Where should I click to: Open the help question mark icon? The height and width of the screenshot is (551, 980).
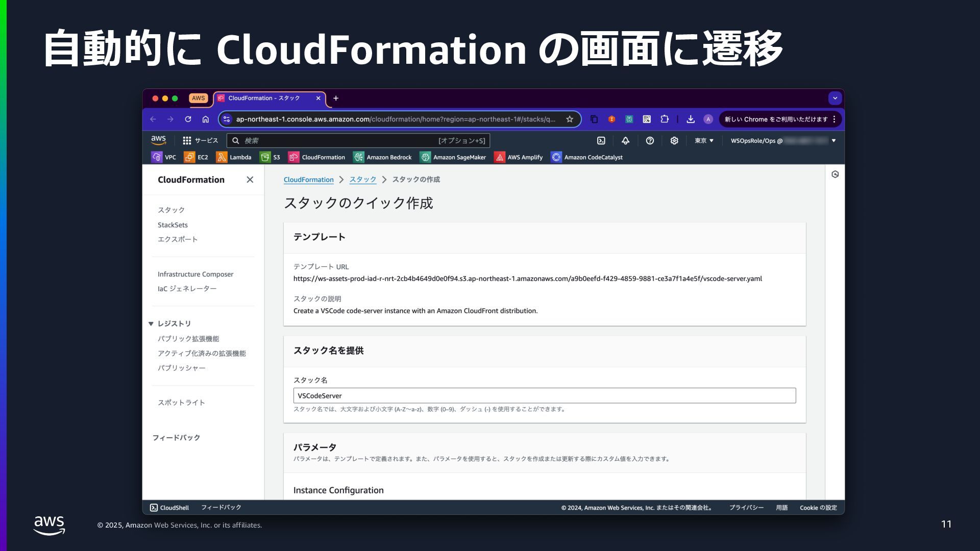point(650,141)
